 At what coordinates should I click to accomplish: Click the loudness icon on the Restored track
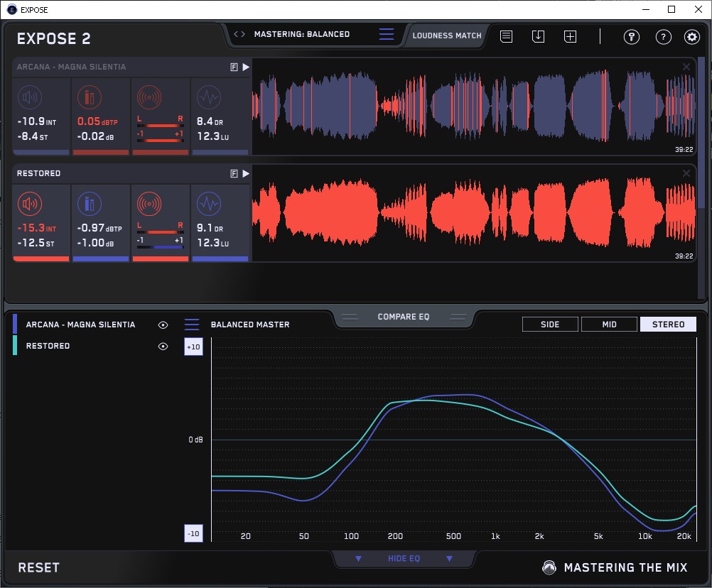coord(30,204)
